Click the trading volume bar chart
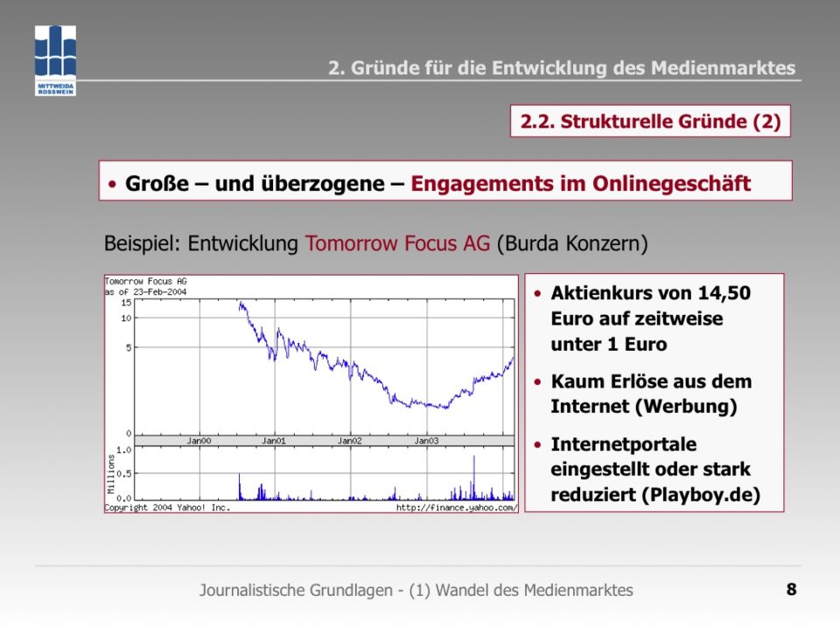This screenshot has height=630, width=840. (x=324, y=473)
